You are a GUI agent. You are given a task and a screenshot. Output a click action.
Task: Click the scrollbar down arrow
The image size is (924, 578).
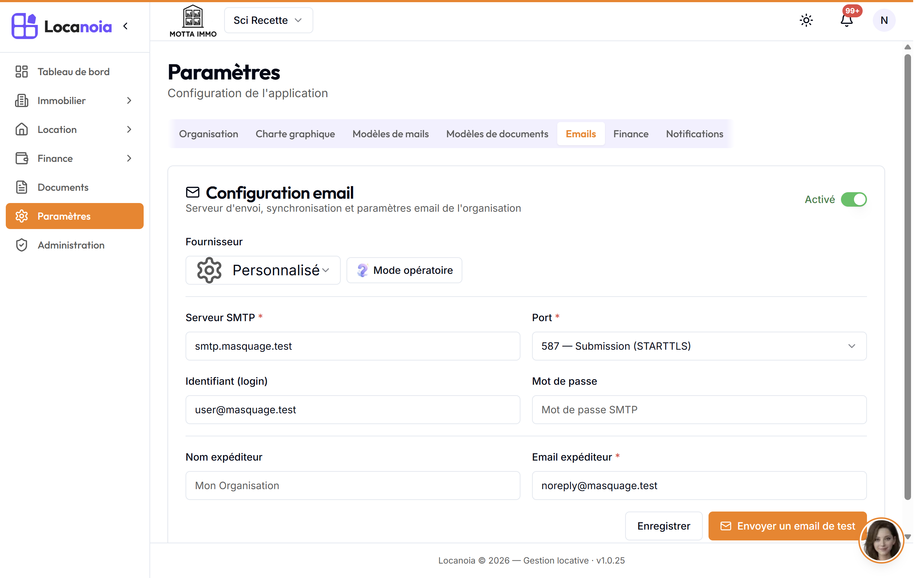[908, 537]
